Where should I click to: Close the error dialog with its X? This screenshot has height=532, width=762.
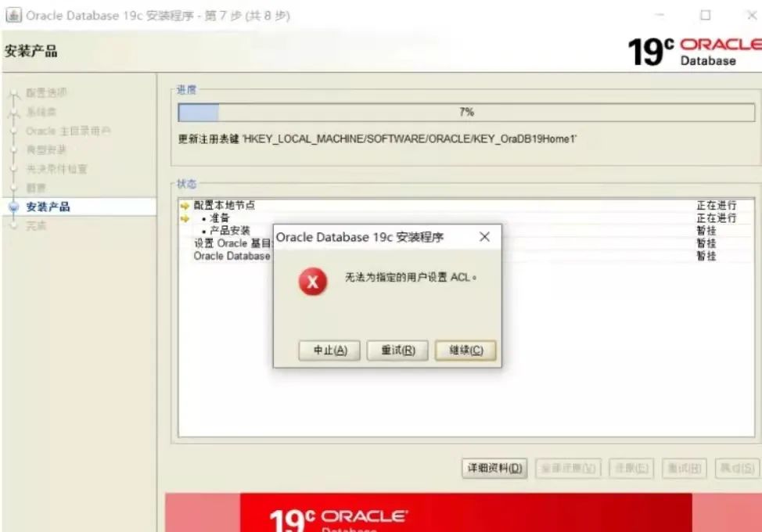(x=484, y=236)
